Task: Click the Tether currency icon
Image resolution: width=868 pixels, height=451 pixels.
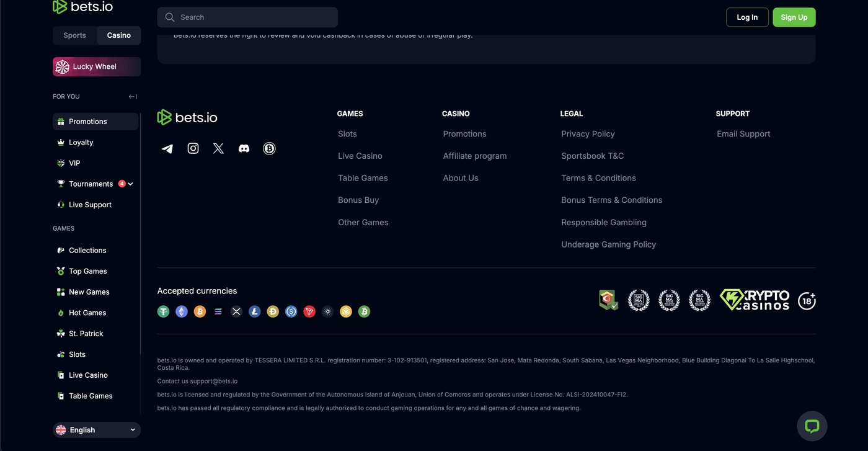Action: tap(163, 311)
